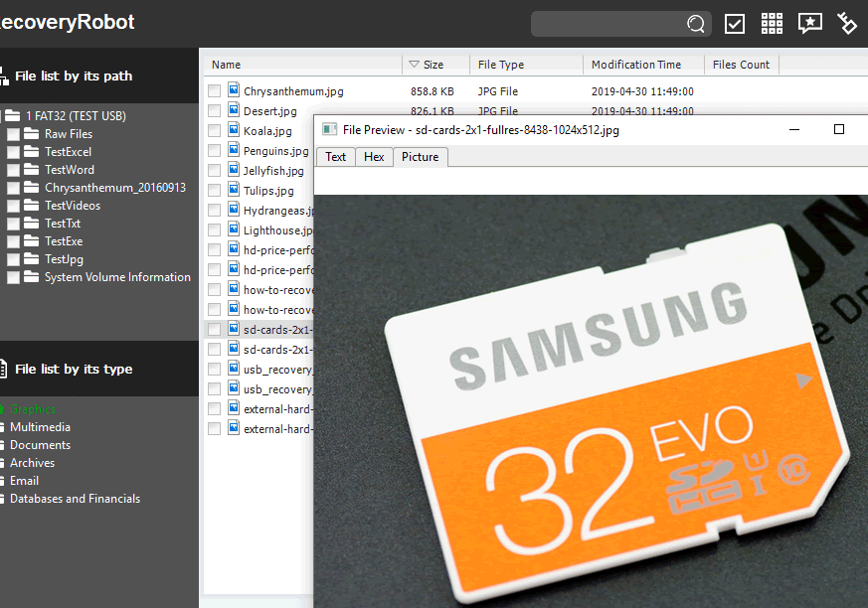Click the Tulips.jpg file icon
The image size is (868, 608).
235,190
